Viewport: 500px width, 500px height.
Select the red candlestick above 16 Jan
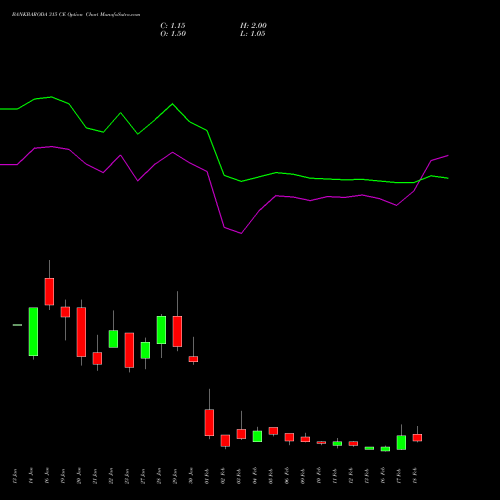[x=49, y=291]
